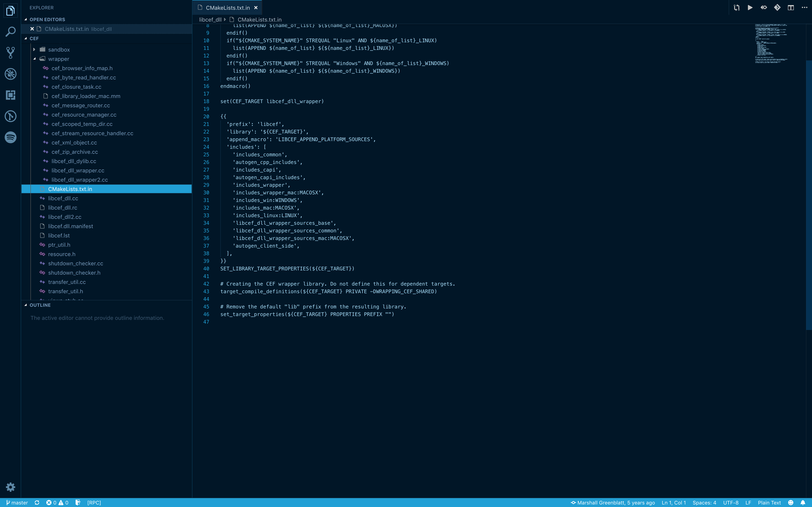
Task: Click the editor minimap preview
Action: pyautogui.click(x=771, y=44)
